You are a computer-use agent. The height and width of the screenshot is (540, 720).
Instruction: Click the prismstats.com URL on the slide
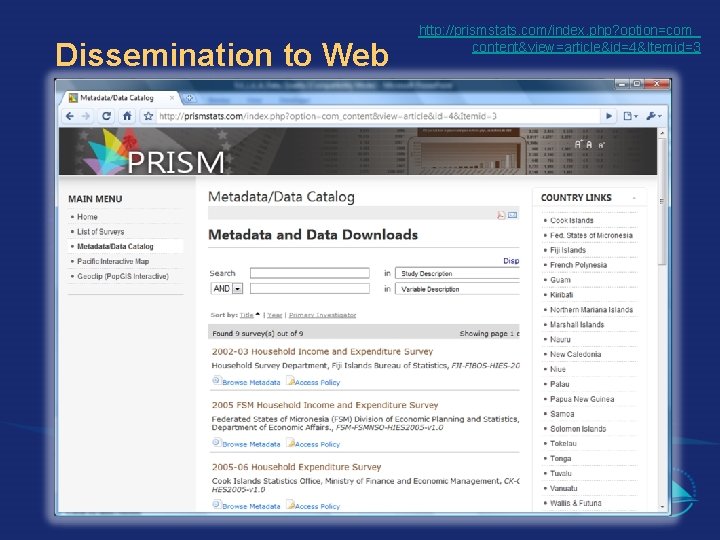pos(559,39)
